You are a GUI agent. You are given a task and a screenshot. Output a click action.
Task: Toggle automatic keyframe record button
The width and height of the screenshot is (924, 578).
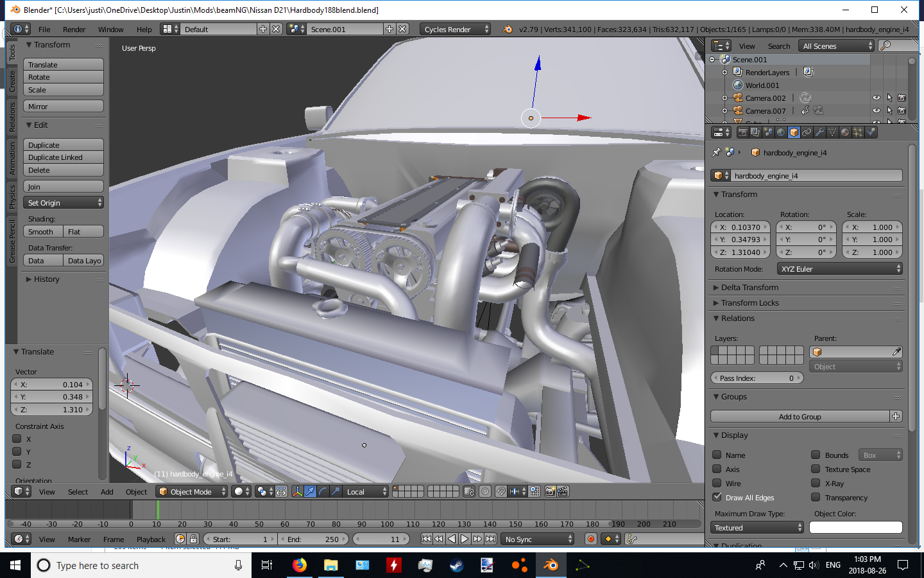pos(591,539)
